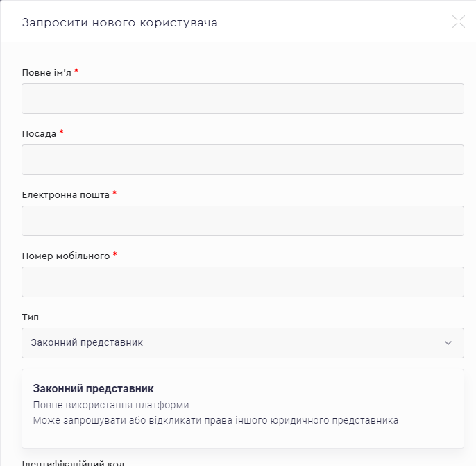The width and height of the screenshot is (476, 466).
Task: Click the line about відкликати права
Action: [215, 420]
